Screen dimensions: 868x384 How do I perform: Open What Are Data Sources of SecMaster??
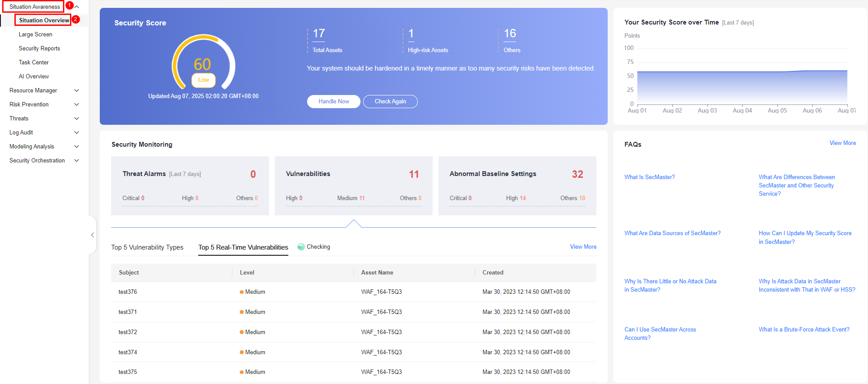672,233
